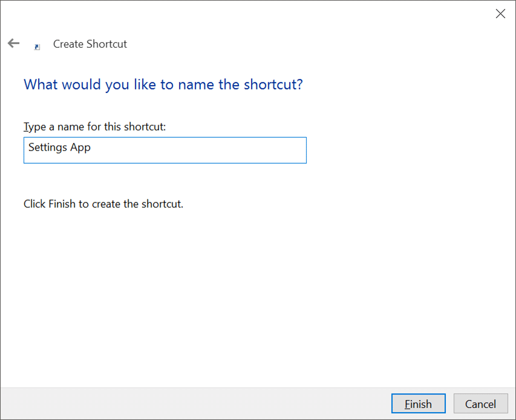This screenshot has width=516, height=420.
Task: Cancel the shortcut creation wizard
Action: pyautogui.click(x=480, y=403)
